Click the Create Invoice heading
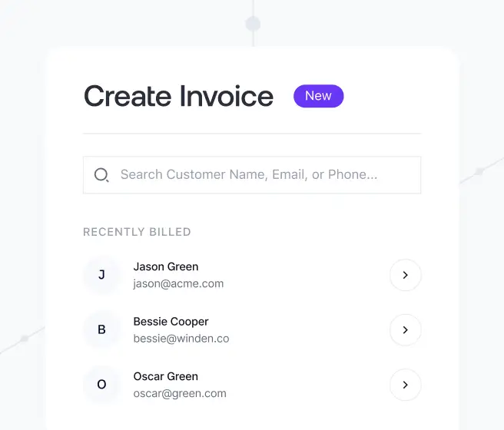Viewport: 504px width, 430px height. pyautogui.click(x=178, y=97)
